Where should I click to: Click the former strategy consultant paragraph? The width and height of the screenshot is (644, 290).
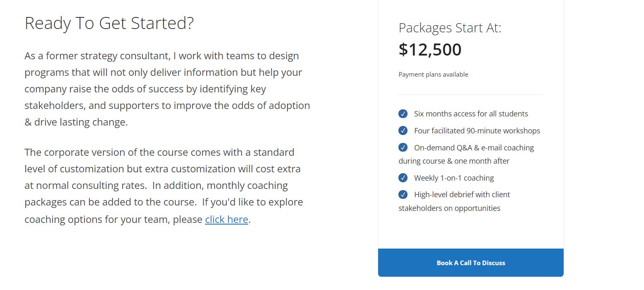tap(167, 89)
